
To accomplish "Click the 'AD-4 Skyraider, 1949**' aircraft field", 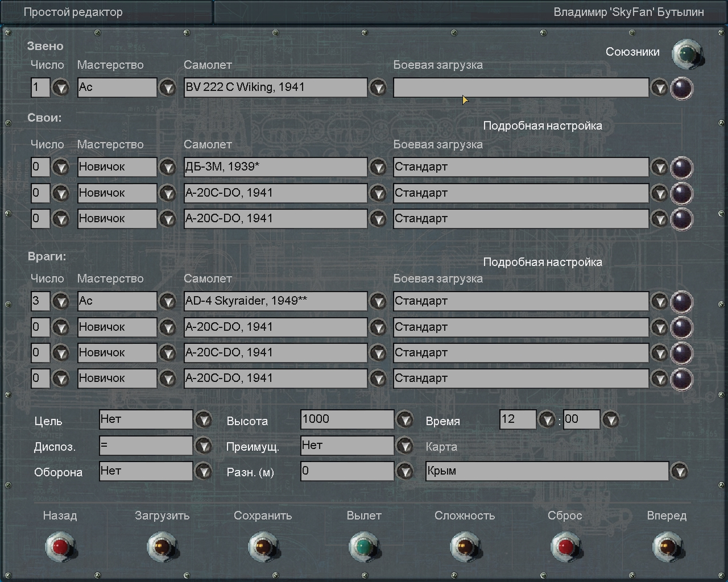I will pyautogui.click(x=275, y=301).
